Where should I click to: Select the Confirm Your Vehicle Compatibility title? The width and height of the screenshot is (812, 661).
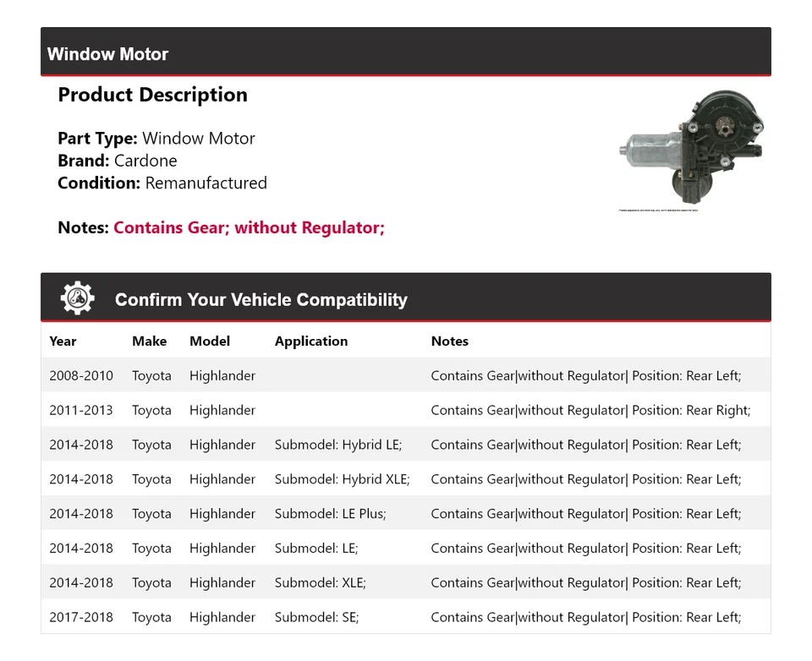[261, 299]
